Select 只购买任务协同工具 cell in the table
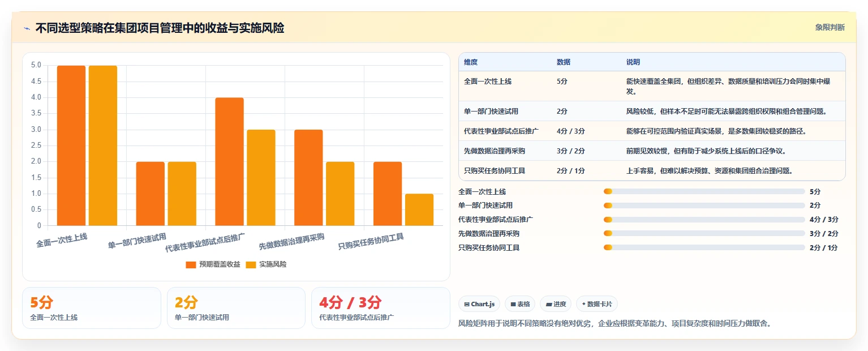Screen dimensions: 868x351 [495, 171]
